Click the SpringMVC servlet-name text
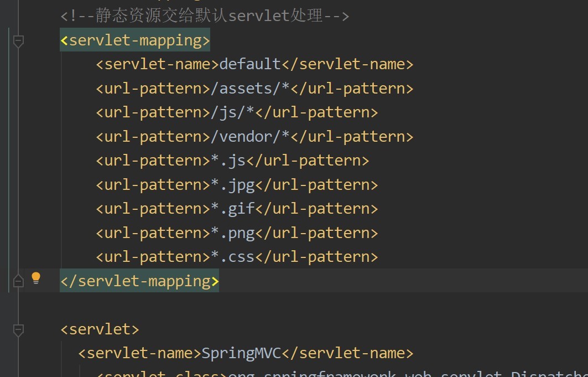 coord(241,353)
